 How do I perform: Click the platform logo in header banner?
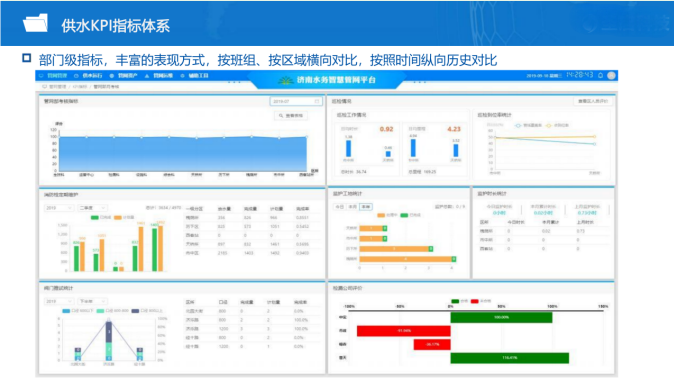(x=285, y=80)
